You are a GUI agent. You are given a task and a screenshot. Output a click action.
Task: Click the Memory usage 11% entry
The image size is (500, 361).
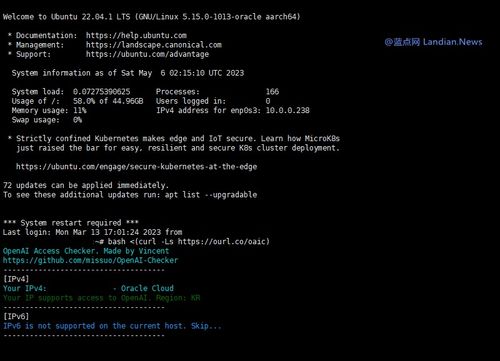point(49,110)
